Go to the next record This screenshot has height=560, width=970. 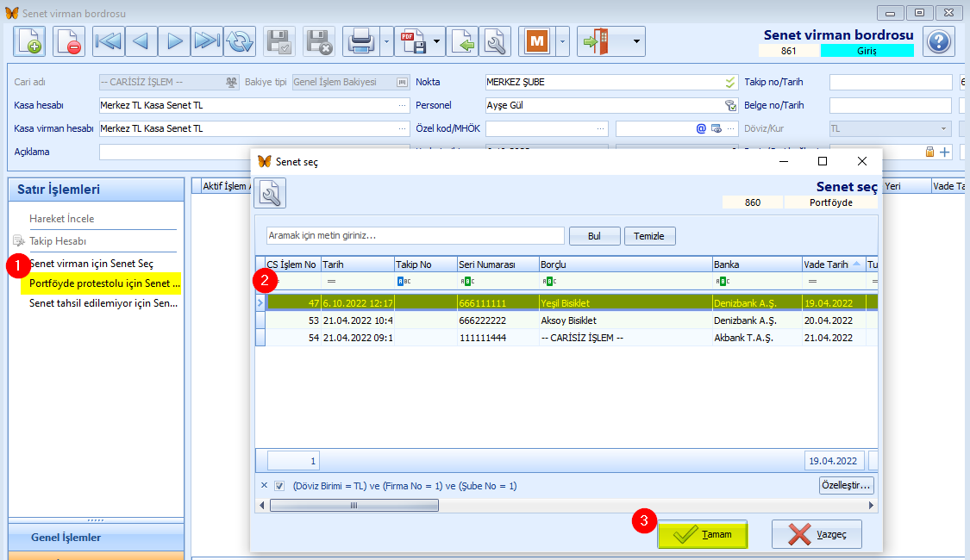[174, 41]
